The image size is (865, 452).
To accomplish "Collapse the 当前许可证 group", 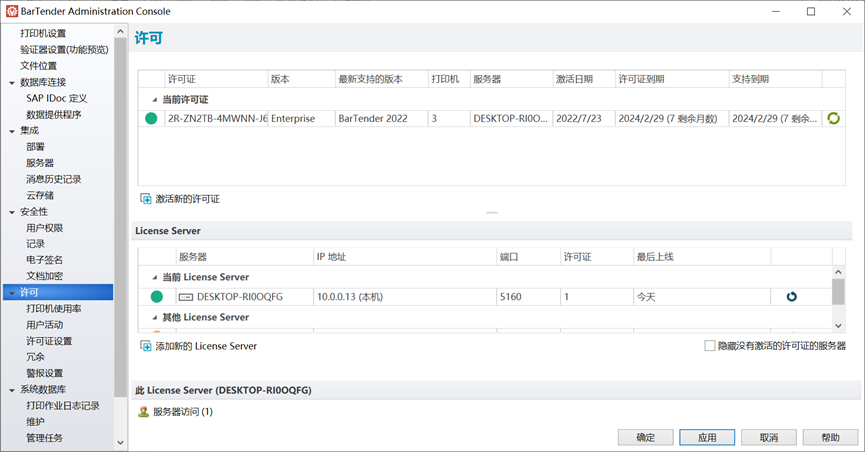I will point(154,99).
